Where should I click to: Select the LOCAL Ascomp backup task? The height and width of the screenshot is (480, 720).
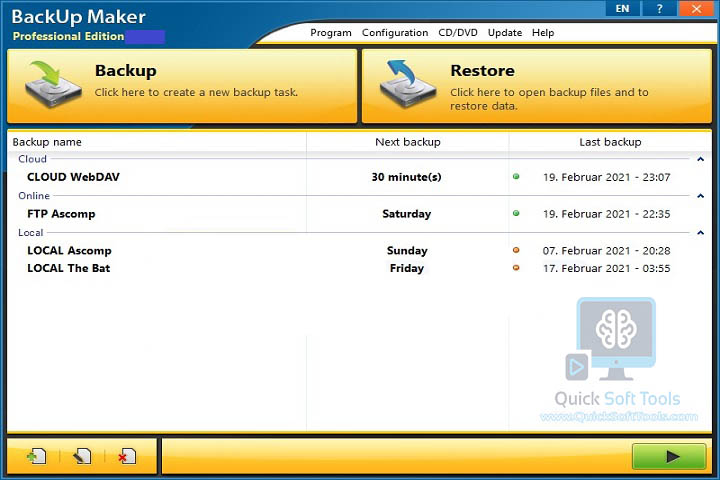pos(69,250)
